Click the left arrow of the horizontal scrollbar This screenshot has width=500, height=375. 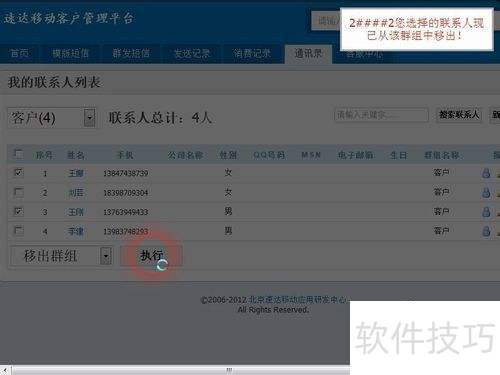[5, 370]
